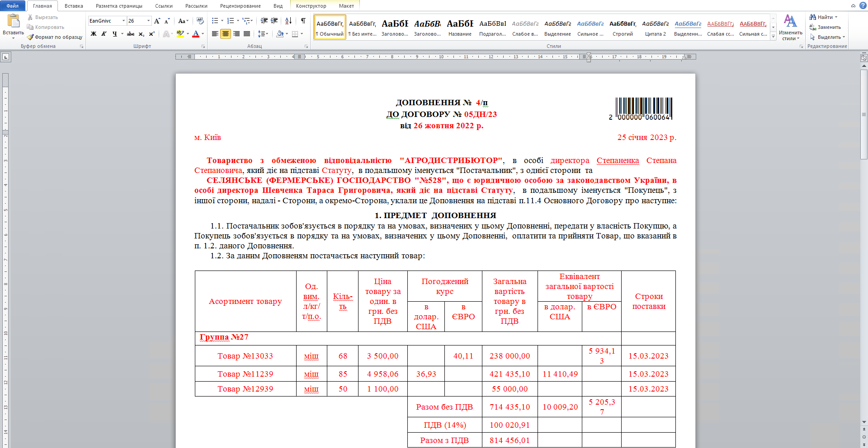Viewport: 868px width, 448px height.
Task: Toggle italic (К) formatting
Action: click(x=104, y=34)
